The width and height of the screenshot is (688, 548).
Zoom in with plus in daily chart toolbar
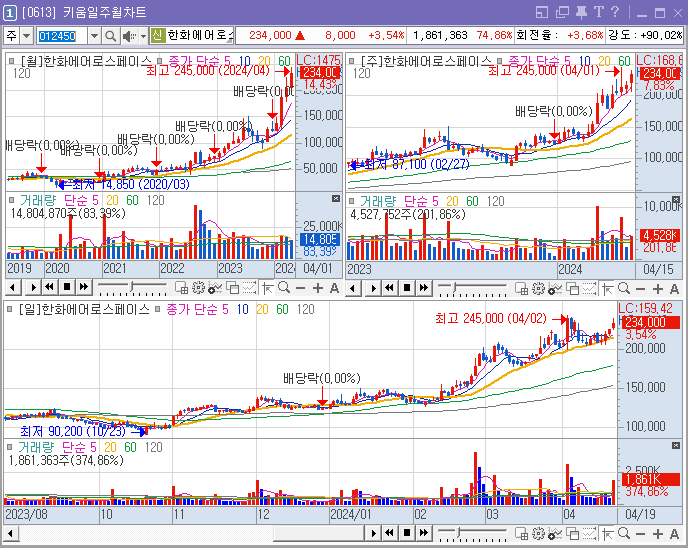tap(658, 534)
